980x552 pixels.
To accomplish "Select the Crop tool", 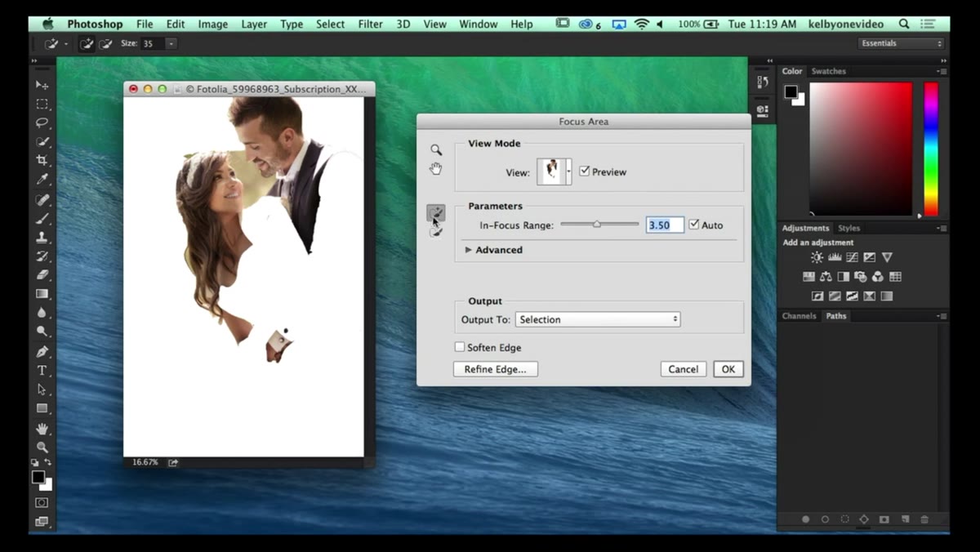I will [x=42, y=160].
